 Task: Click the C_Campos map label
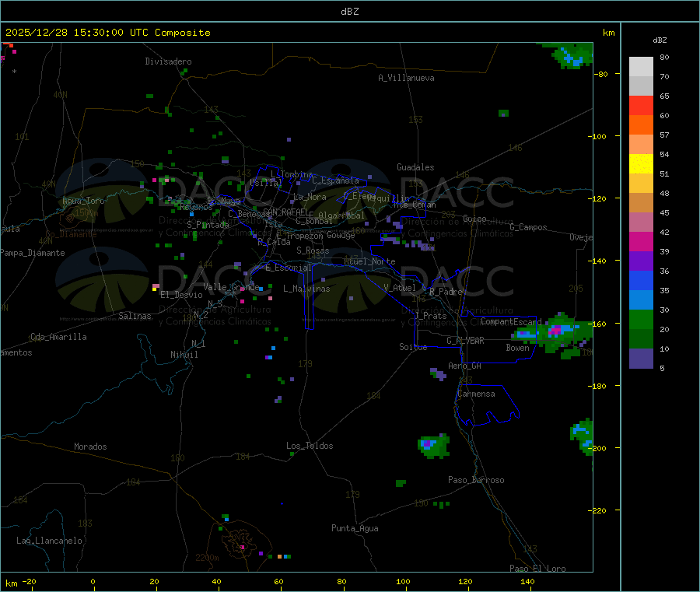pos(528,227)
